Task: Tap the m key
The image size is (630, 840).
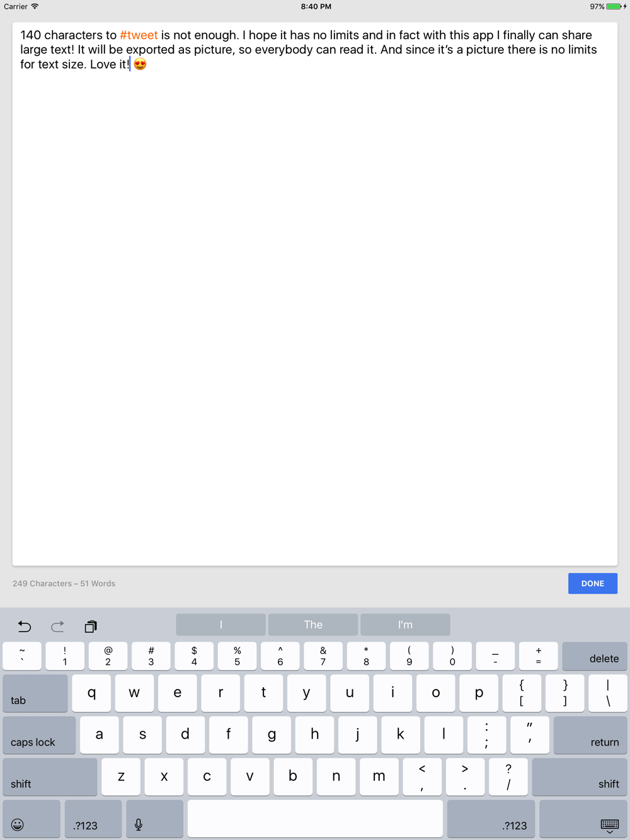Action: 379,777
